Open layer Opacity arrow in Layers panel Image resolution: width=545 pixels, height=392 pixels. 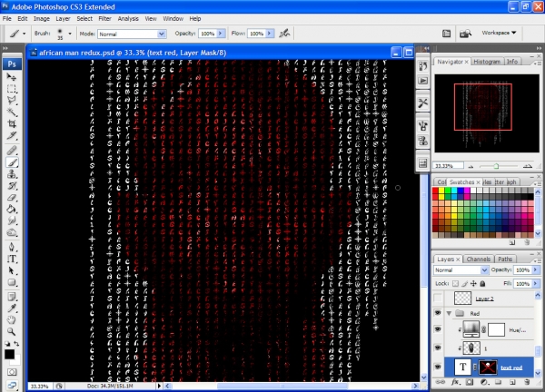click(535, 269)
